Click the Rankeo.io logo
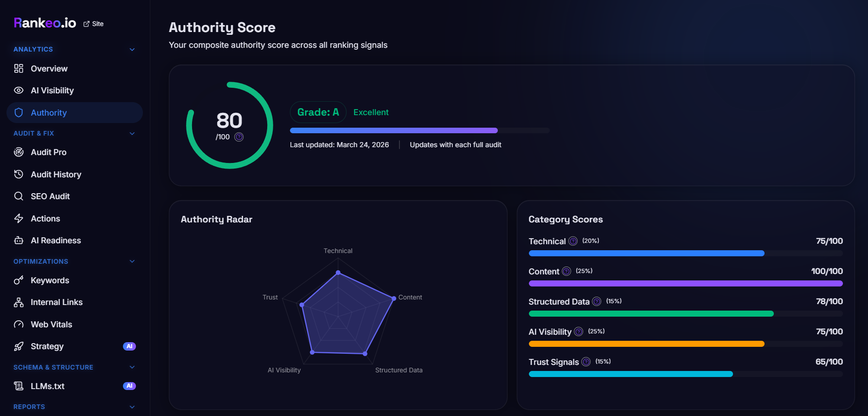This screenshot has height=416, width=868. (45, 23)
